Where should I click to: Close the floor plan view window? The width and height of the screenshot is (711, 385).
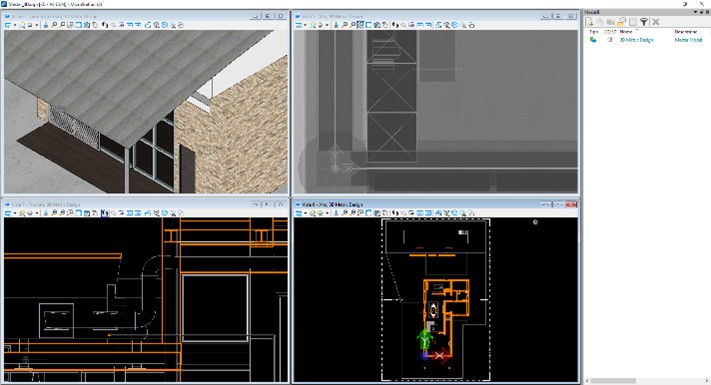click(572, 205)
